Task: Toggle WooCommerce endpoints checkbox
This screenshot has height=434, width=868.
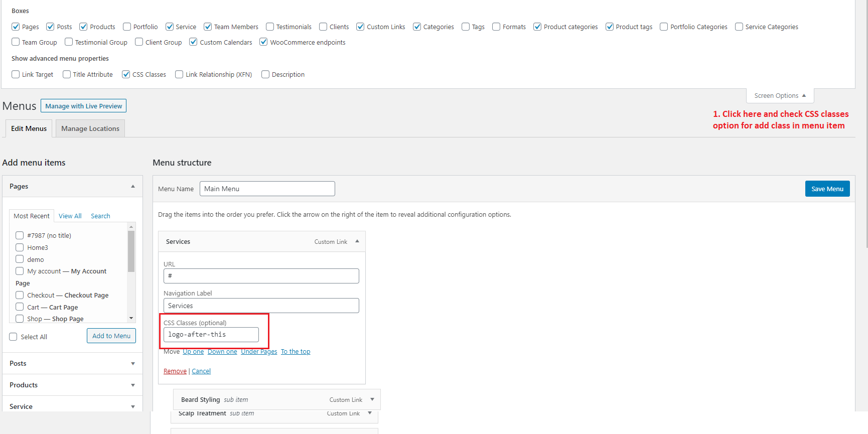Action: coord(263,42)
